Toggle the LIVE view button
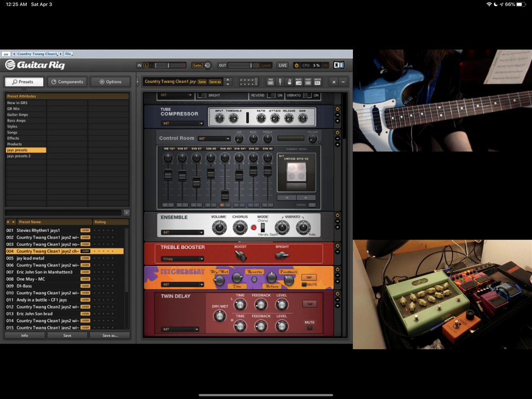This screenshot has height=399, width=532. click(x=283, y=65)
